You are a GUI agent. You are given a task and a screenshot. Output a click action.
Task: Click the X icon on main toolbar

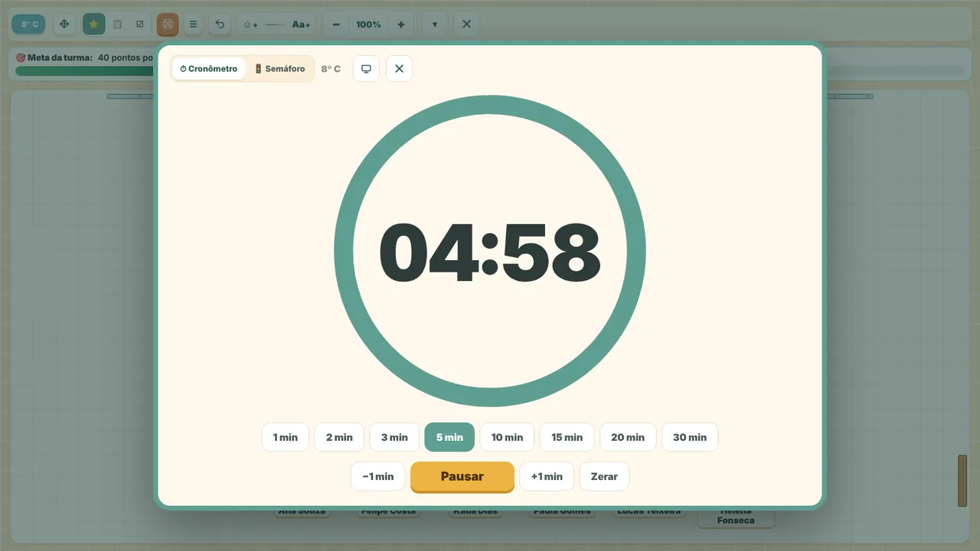pyautogui.click(x=466, y=24)
